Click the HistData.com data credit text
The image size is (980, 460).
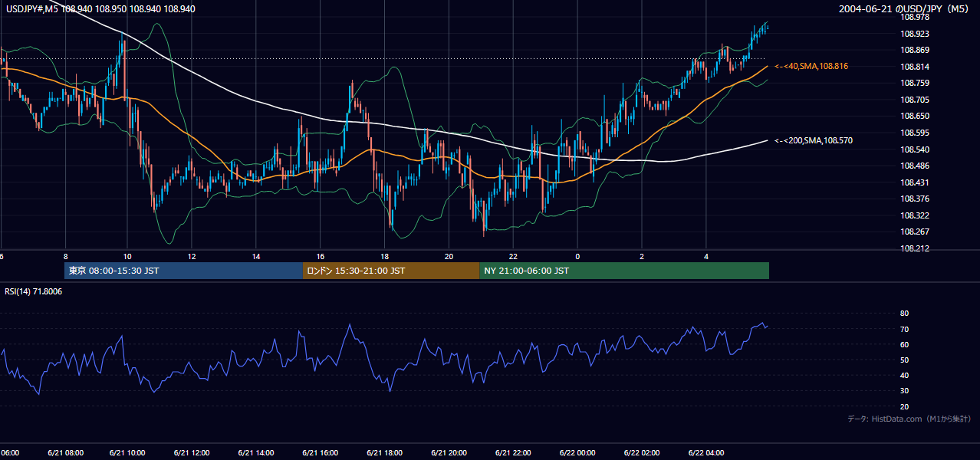pyautogui.click(x=909, y=419)
